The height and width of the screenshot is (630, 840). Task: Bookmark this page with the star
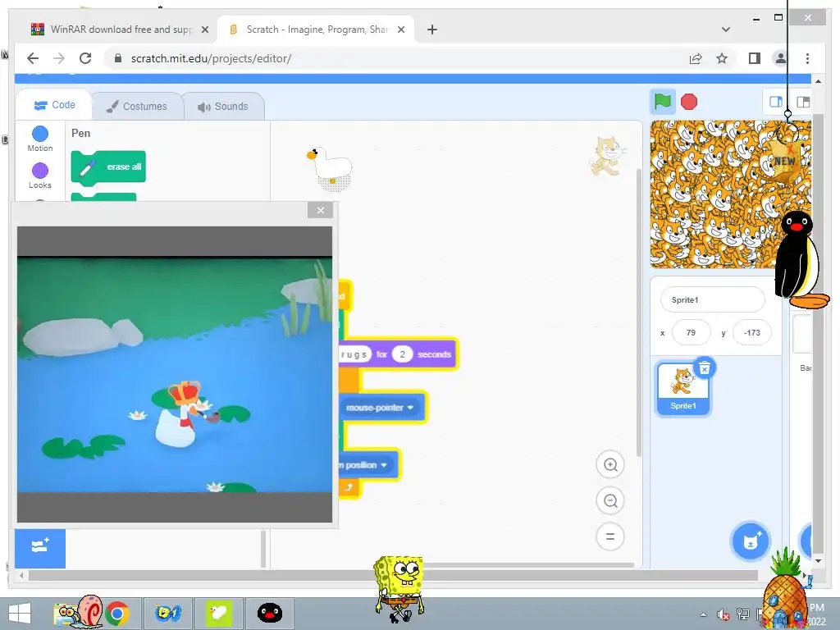[x=722, y=58]
